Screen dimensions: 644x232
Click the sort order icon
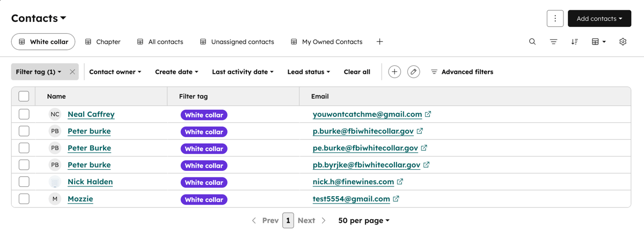pos(574,42)
